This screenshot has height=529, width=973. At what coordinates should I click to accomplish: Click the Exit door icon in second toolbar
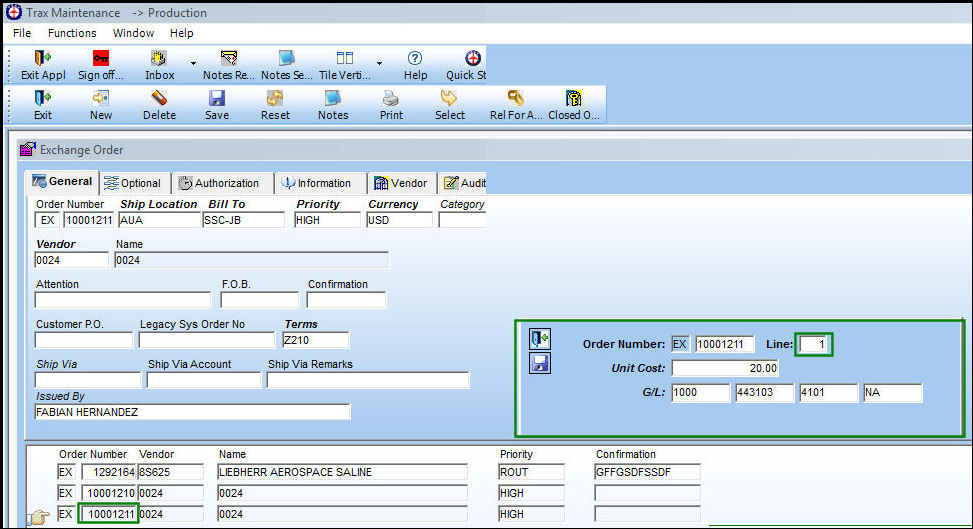pyautogui.click(x=42, y=98)
